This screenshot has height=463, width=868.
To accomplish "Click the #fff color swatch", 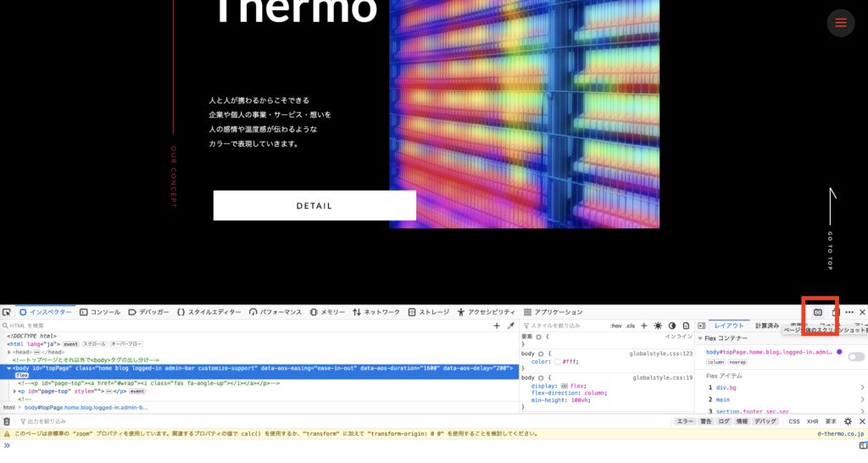I will (557, 361).
